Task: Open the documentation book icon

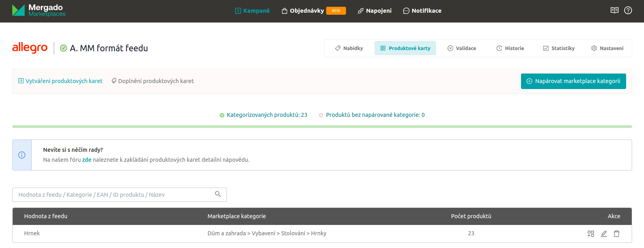Action: coord(614,10)
